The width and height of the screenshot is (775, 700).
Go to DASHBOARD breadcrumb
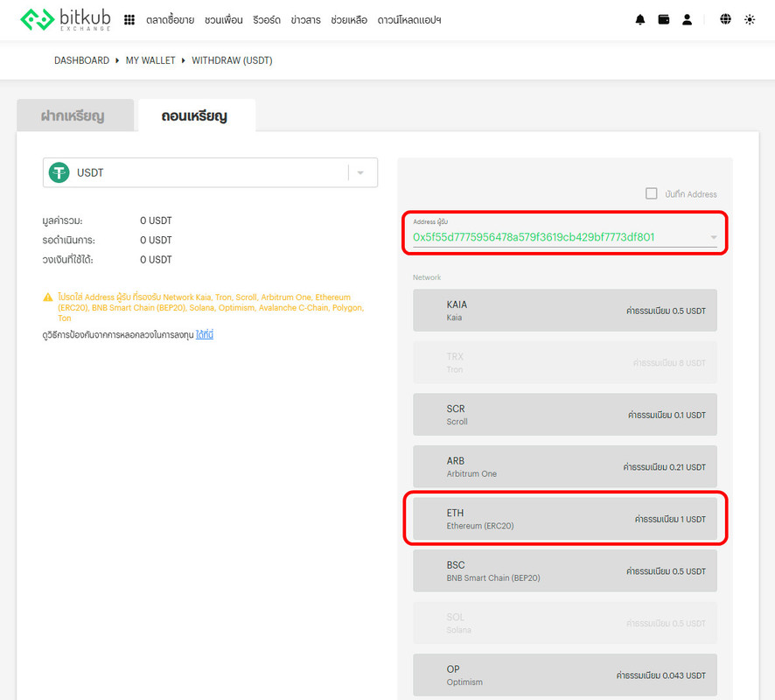81,60
